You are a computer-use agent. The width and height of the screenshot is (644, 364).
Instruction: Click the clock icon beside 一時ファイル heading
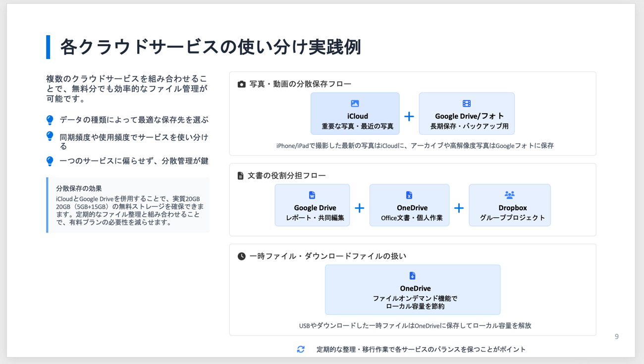point(241,256)
